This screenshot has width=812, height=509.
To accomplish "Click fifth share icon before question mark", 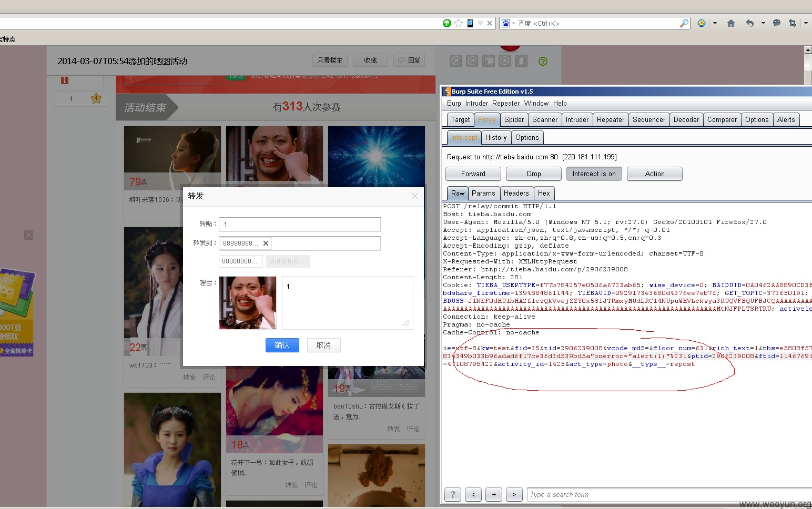I will (521, 61).
